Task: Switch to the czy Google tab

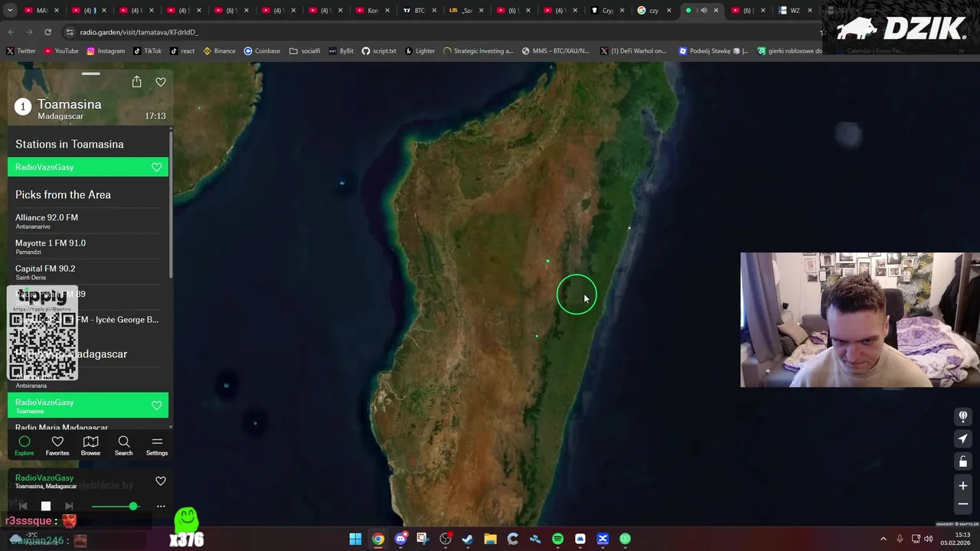Action: [x=654, y=11]
